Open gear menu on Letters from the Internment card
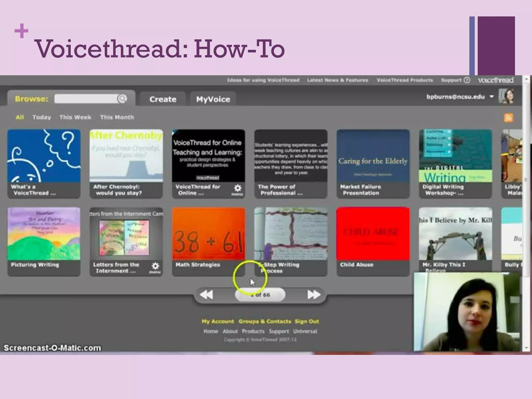Viewport: 532px width, 399px height. click(x=155, y=268)
